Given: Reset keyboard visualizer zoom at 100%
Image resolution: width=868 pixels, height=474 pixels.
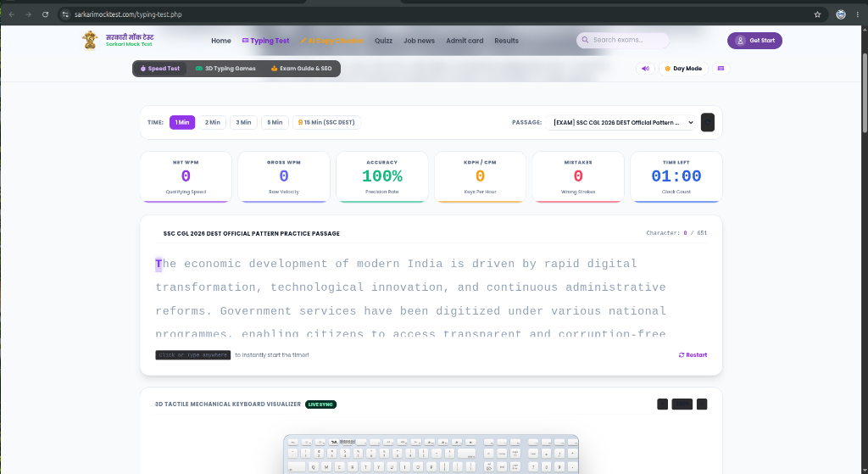Looking at the screenshot, I should (682, 404).
